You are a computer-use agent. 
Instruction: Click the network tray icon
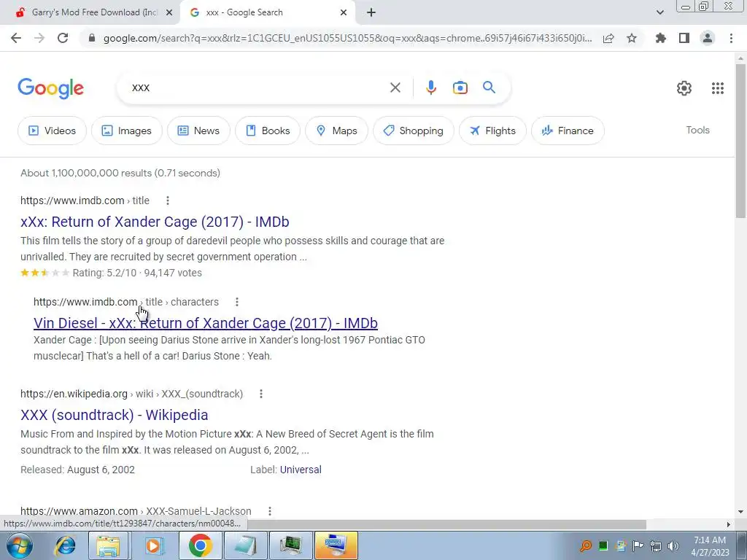pos(656,545)
